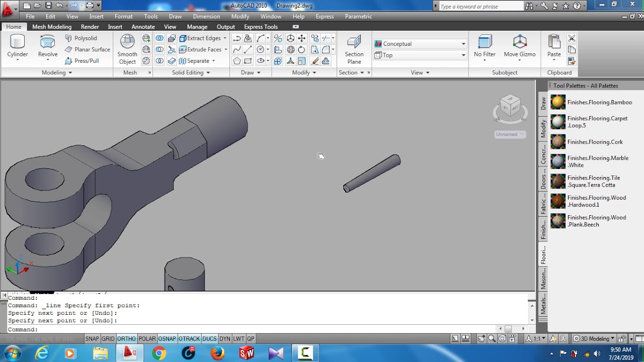Toggle DYN input in status bar

point(225,339)
